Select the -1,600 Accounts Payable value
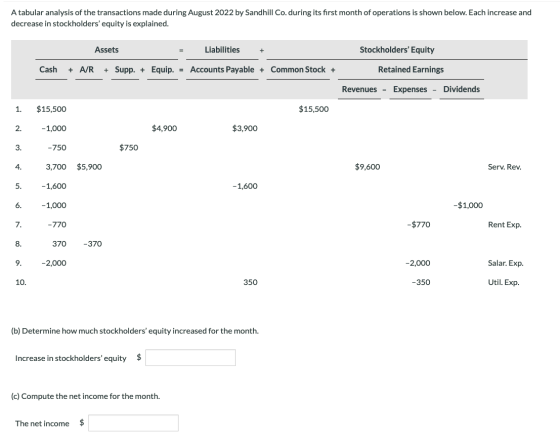Screen dimensions: 560x444 tap(245, 186)
